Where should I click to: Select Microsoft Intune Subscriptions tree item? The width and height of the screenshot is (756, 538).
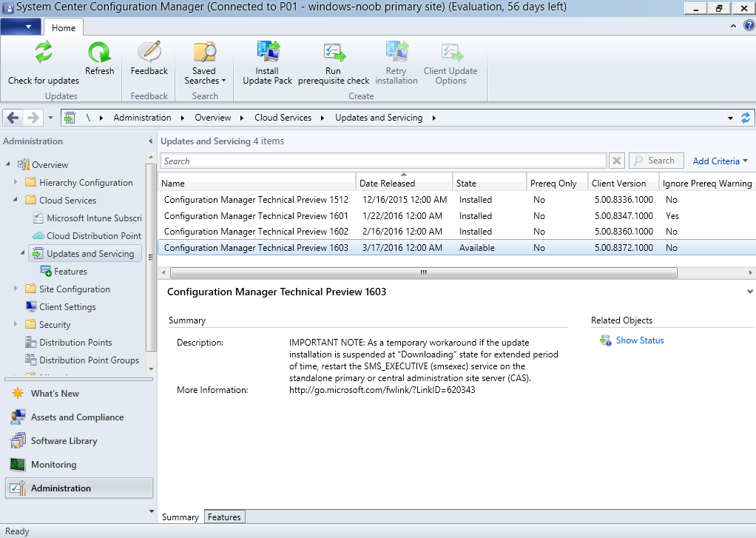[89, 218]
